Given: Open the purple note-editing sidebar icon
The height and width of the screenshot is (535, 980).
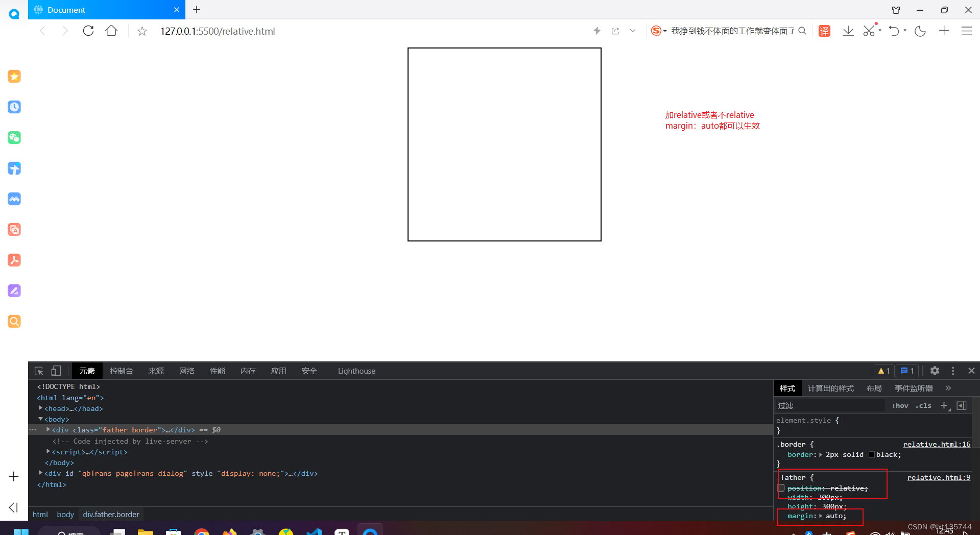Looking at the screenshot, I should coord(14,291).
